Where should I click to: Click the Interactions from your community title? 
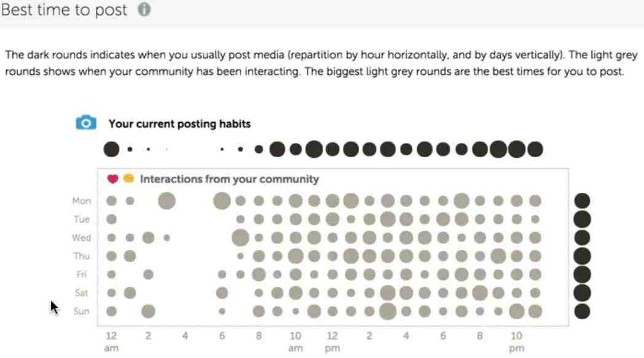[229, 179]
